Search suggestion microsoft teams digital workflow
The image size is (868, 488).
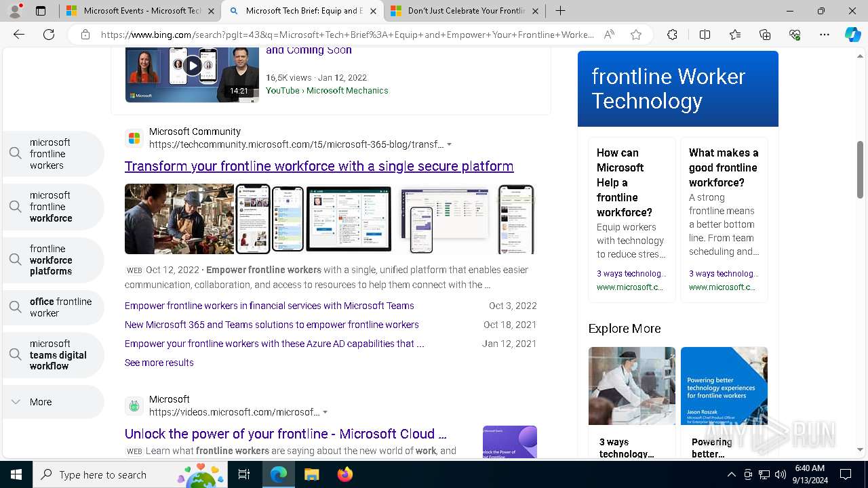click(x=54, y=354)
